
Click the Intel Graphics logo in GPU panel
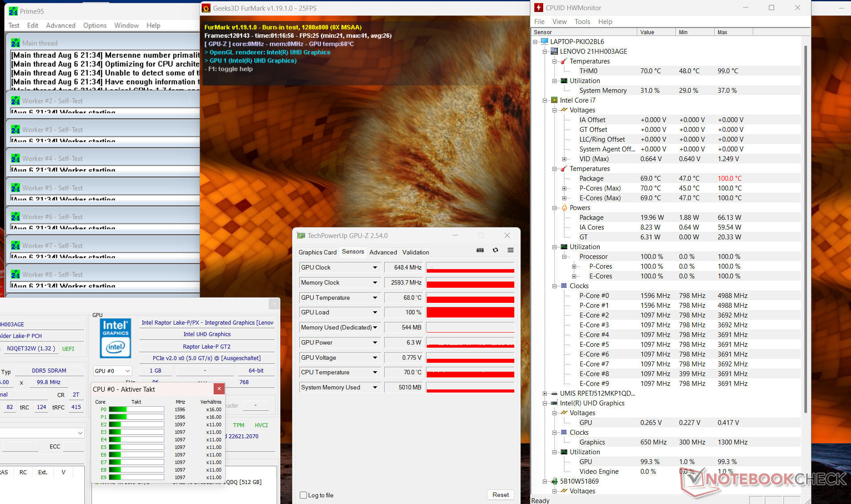tap(115, 338)
